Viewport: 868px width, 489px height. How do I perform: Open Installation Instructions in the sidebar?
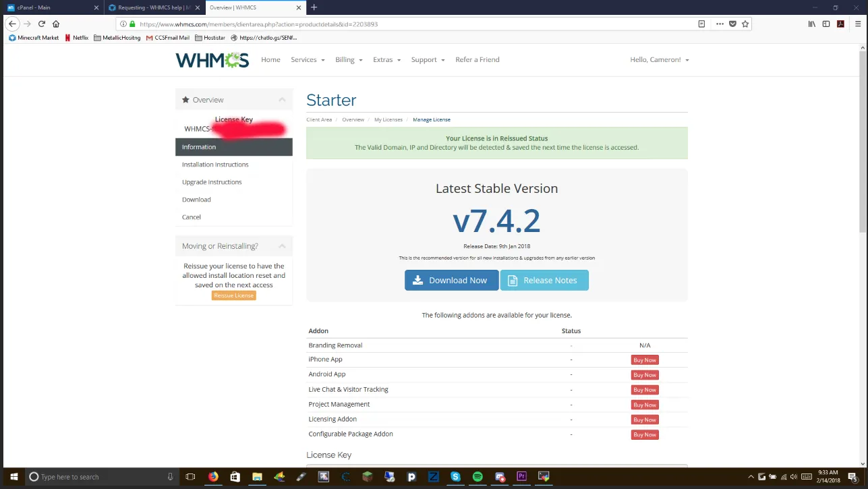tap(234, 165)
